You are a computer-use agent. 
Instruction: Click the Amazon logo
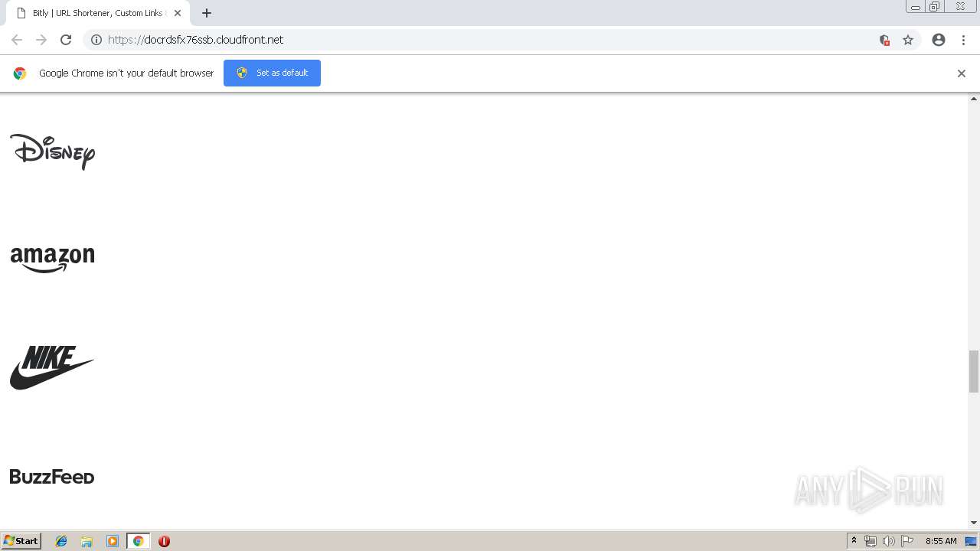pyautogui.click(x=52, y=259)
